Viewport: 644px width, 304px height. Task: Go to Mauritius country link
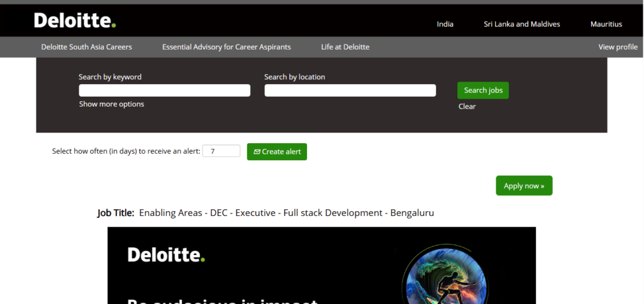click(606, 24)
